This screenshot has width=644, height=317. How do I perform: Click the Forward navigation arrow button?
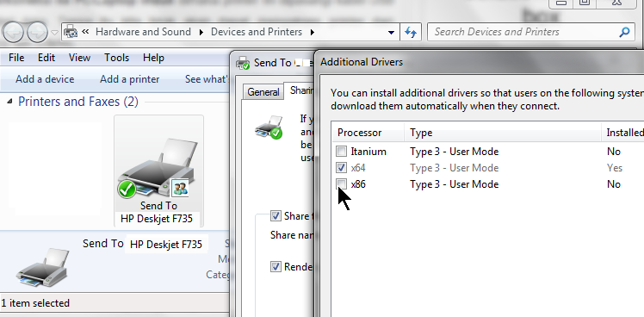[37, 32]
